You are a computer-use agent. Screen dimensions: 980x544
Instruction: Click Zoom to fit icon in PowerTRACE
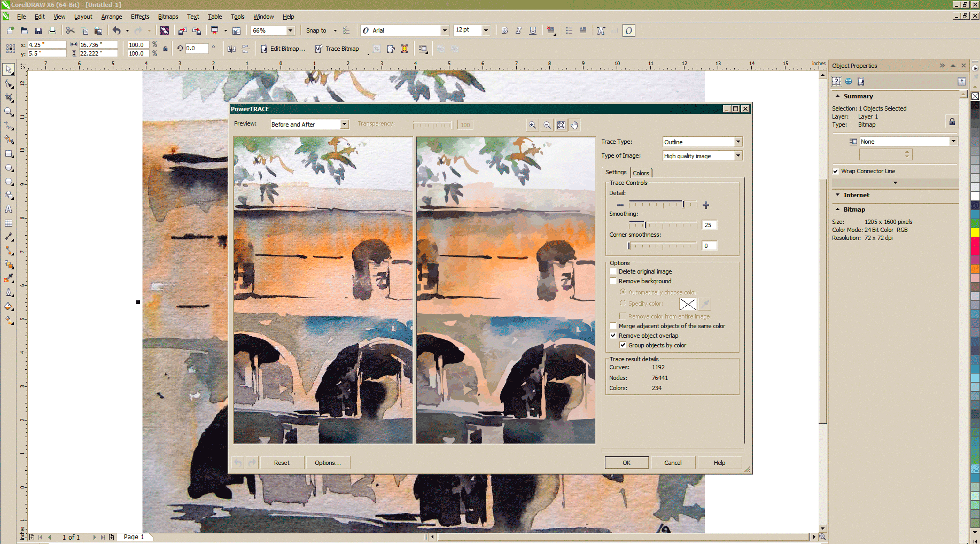point(561,125)
